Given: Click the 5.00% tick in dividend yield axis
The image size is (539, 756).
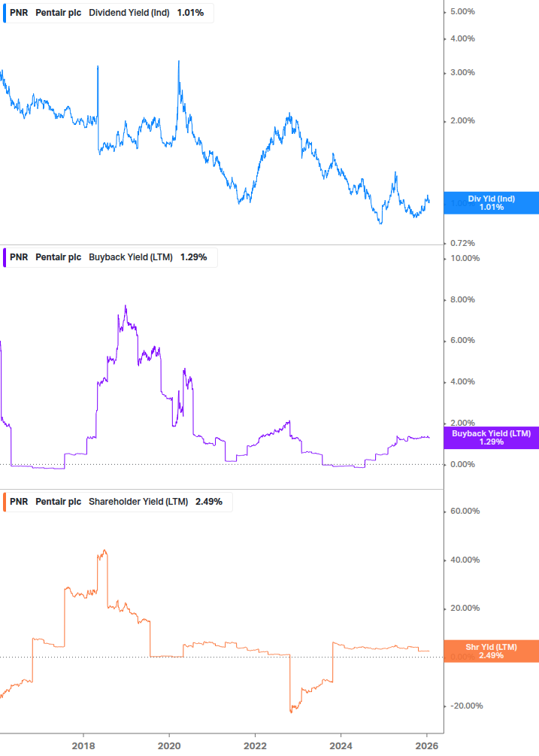Looking at the screenshot, I should [462, 11].
